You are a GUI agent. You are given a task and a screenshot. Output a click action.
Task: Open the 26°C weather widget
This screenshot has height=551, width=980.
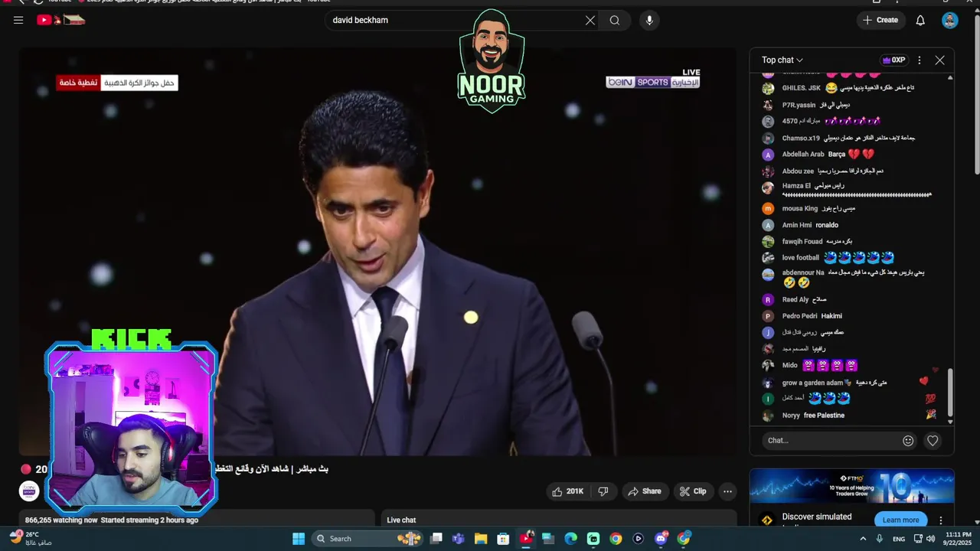[32, 539]
